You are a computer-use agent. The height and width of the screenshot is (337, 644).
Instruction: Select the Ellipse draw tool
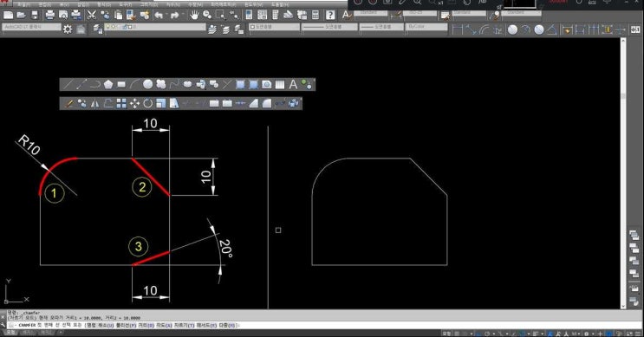tap(187, 85)
